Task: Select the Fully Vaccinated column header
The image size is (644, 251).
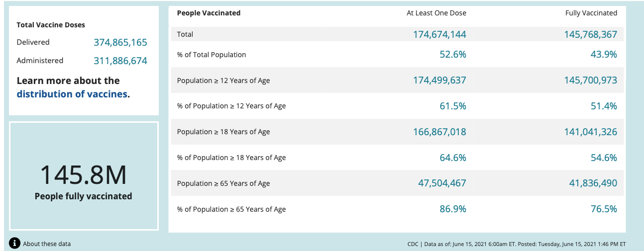Action: pyautogui.click(x=591, y=13)
